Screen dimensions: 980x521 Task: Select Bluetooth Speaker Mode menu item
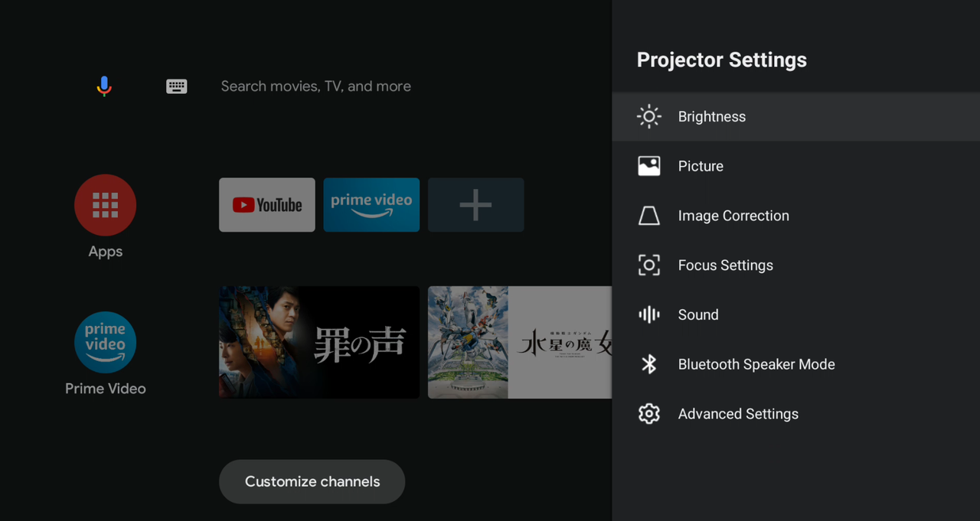[x=756, y=364]
